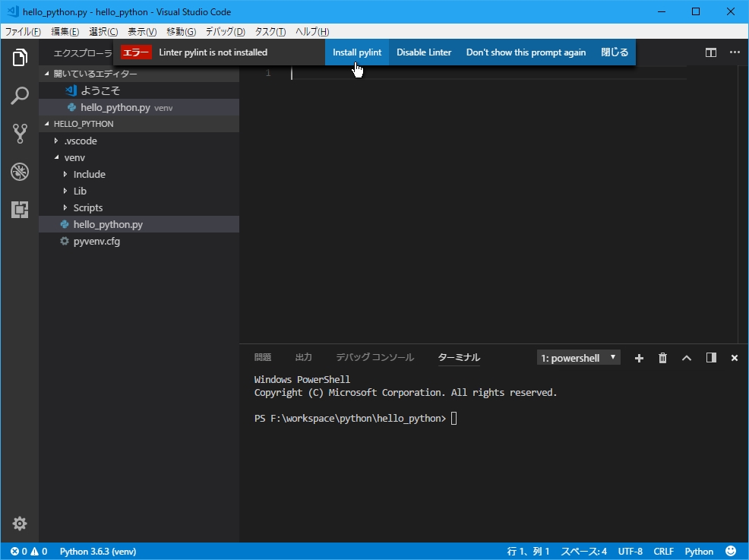749x560 pixels.
Task: Change encoding via UTF-8
Action: point(630,552)
